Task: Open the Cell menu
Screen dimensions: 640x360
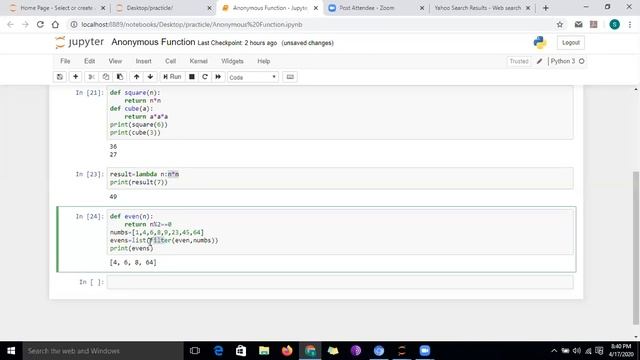Action: pos(170,61)
